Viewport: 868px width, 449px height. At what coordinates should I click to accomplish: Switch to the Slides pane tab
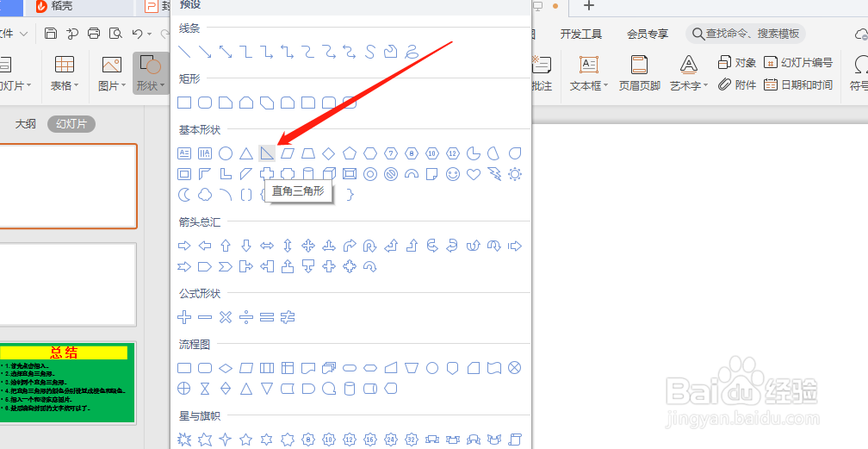click(x=71, y=123)
